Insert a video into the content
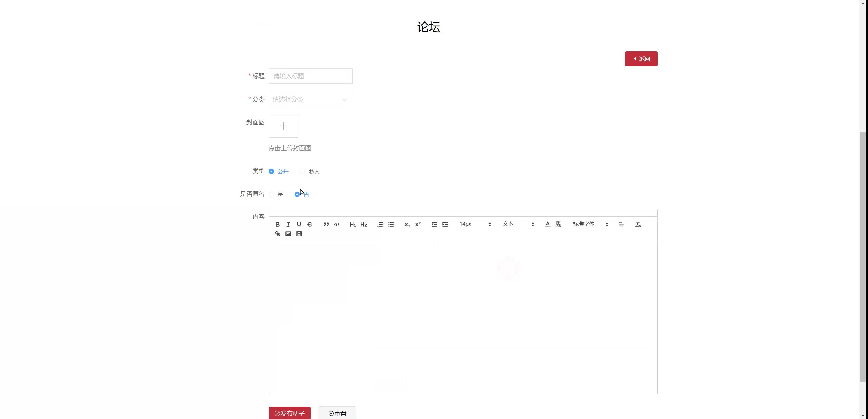Image resolution: width=868 pixels, height=419 pixels. point(299,234)
